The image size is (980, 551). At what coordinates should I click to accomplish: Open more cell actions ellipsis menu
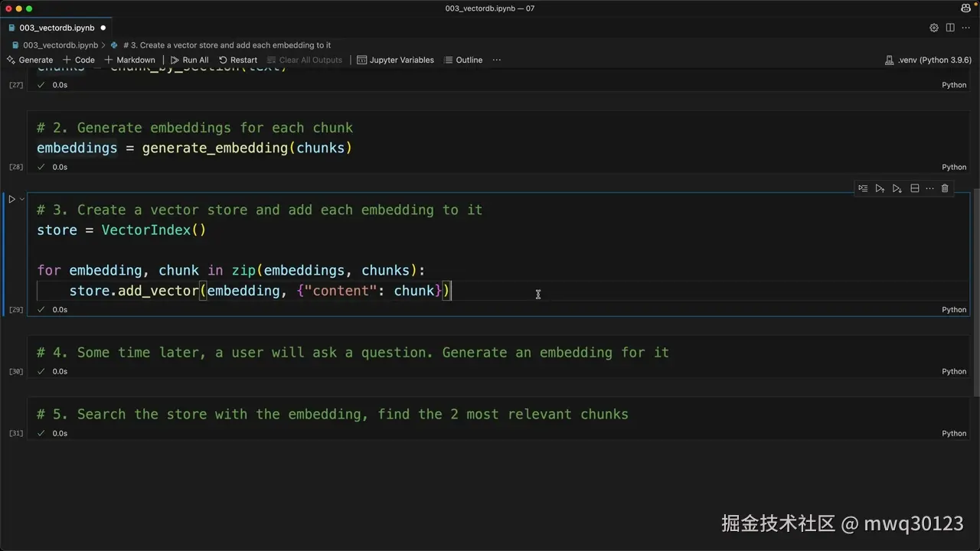click(x=929, y=188)
